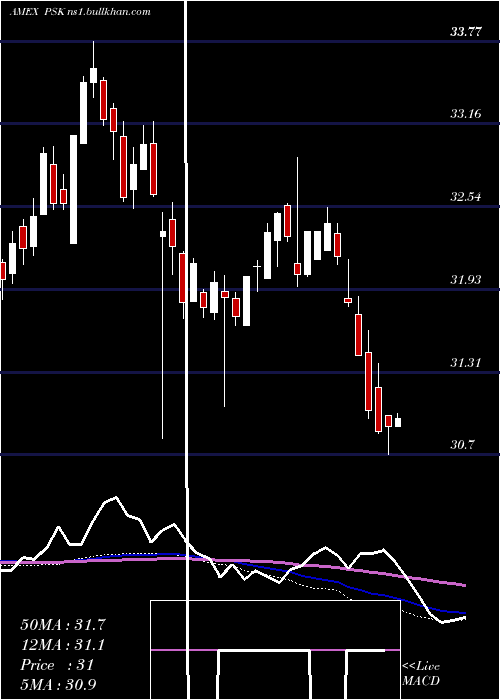Viewport: 500px width, 700px height.
Task: Click the 12MA : 31.1 readout
Action: [x=63, y=645]
